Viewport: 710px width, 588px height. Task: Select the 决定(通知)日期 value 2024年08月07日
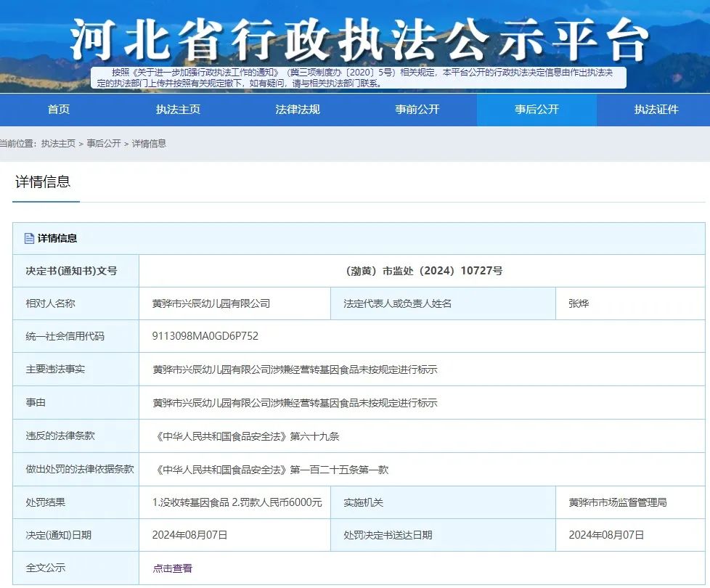(189, 535)
